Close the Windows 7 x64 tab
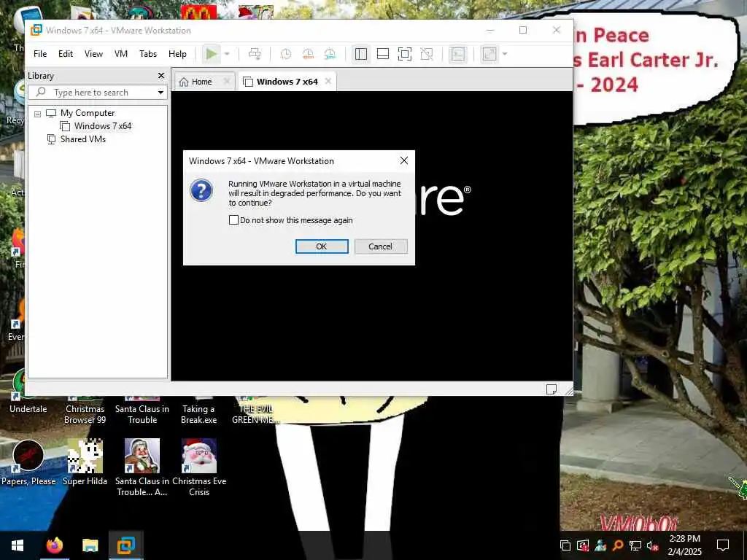This screenshot has height=560, width=747. pos(328,82)
